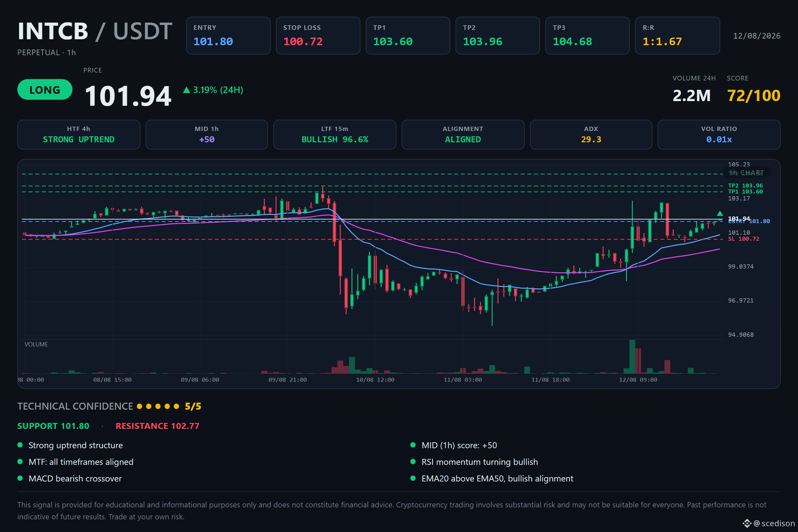Click the 99.0374 price axis label

pos(741,267)
